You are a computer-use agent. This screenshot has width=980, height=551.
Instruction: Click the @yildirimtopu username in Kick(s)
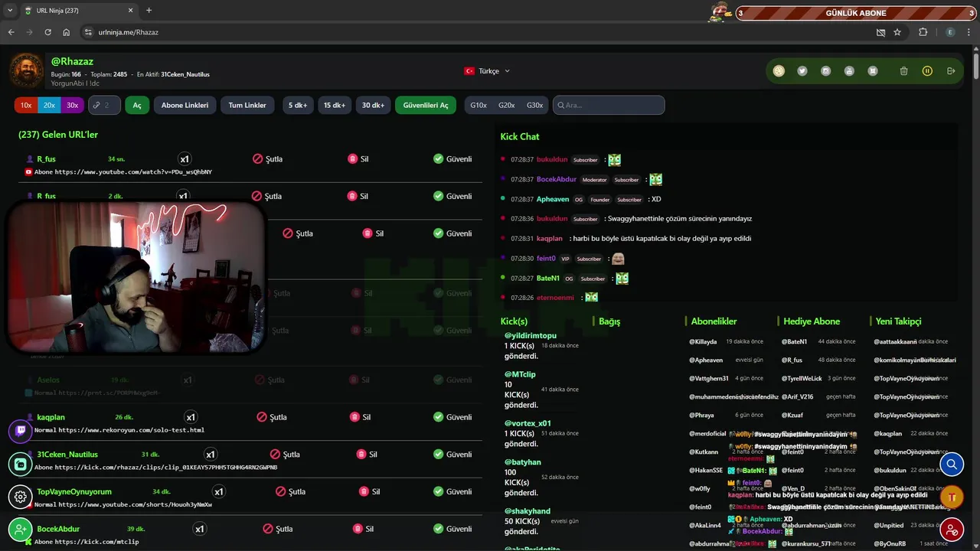[x=531, y=335]
